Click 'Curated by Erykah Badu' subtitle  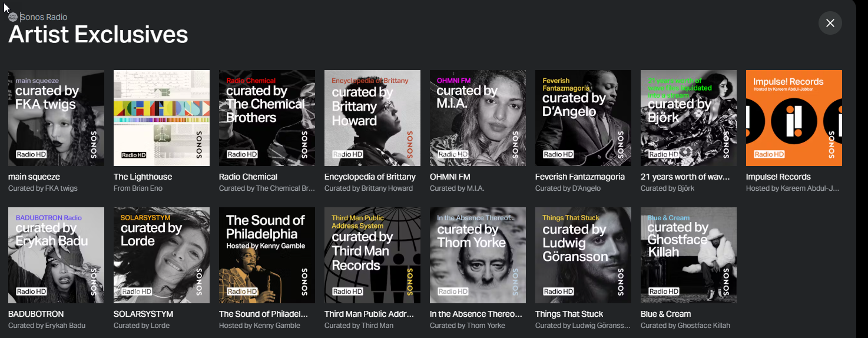[x=47, y=326]
